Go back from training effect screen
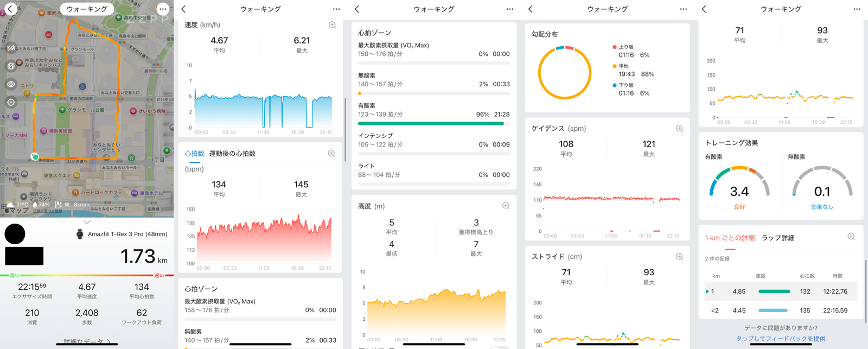The image size is (868, 349). (x=704, y=9)
